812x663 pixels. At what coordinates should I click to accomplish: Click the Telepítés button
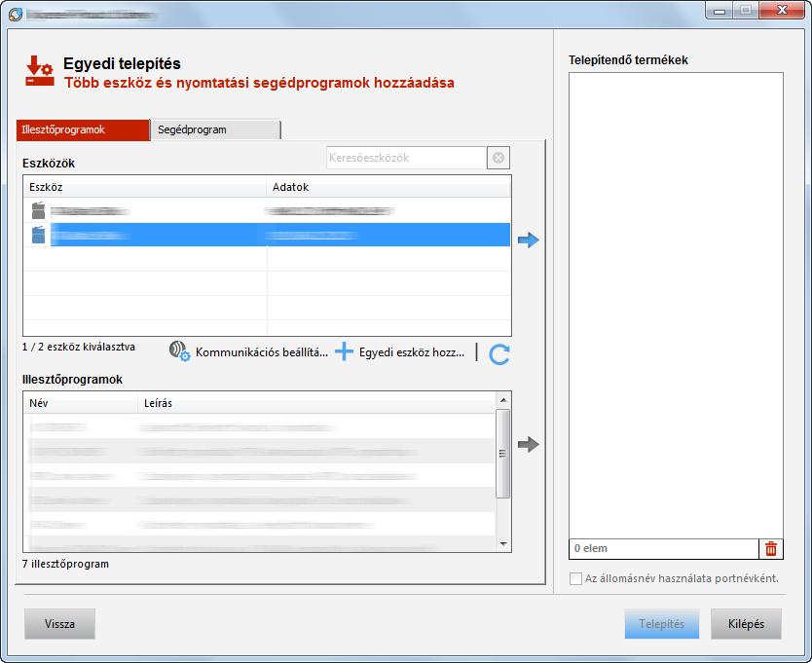[x=662, y=624]
